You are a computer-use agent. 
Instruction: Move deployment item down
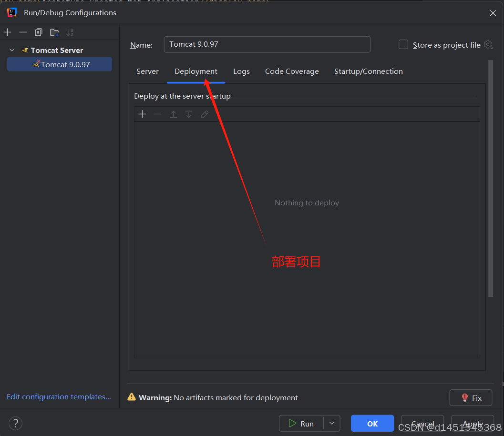coord(189,114)
